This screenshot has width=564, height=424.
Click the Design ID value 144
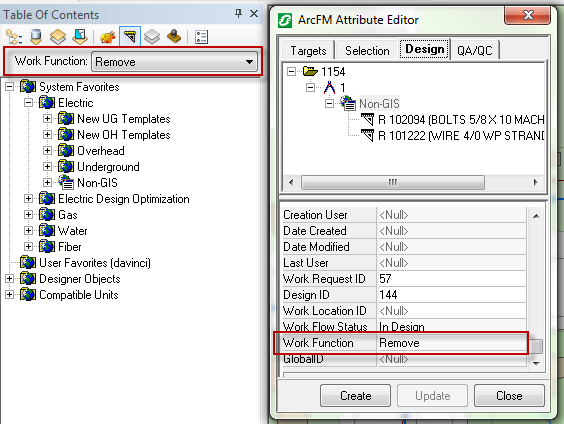click(452, 295)
